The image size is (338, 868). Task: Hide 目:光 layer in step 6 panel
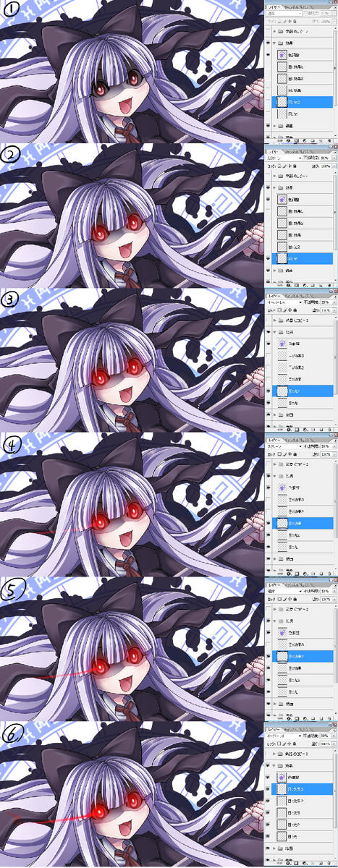(x=267, y=836)
